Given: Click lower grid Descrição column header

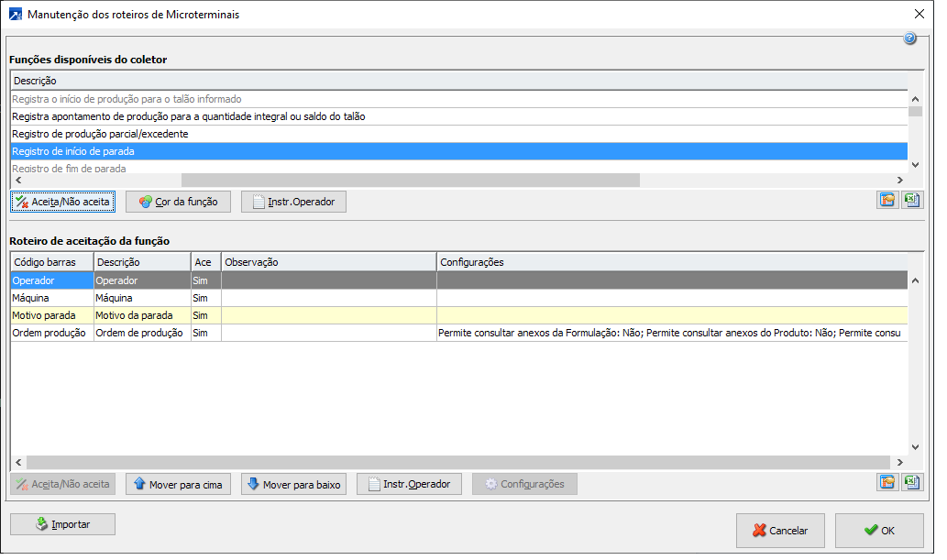Looking at the screenshot, I should click(x=142, y=262).
